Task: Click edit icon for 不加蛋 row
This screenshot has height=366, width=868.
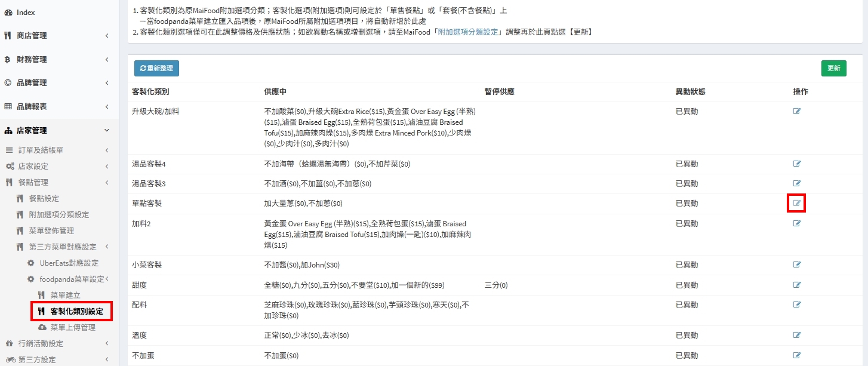Action: pyautogui.click(x=797, y=355)
